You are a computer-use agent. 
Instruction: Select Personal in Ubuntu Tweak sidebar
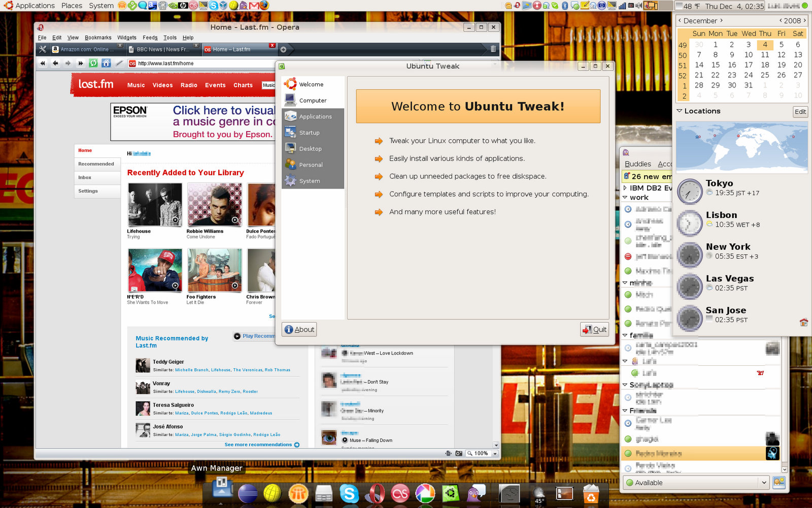(313, 165)
